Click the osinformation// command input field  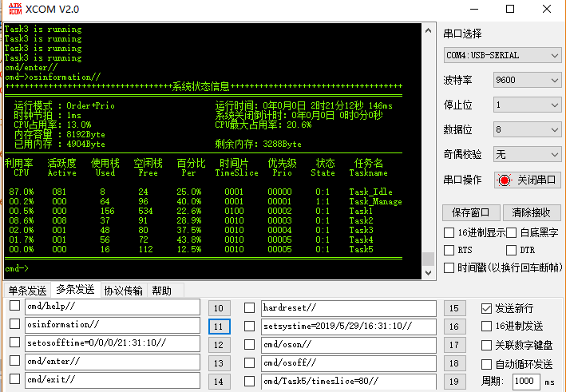coord(113,325)
